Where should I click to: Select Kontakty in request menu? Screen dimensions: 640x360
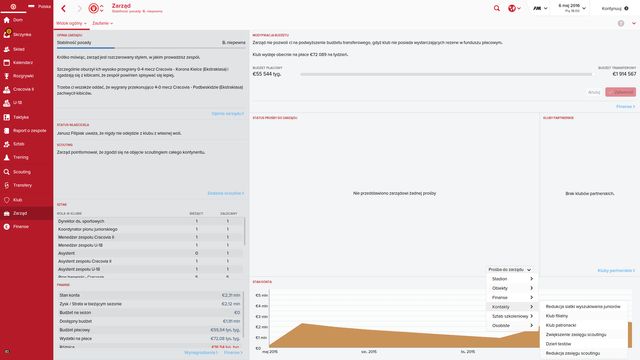pyautogui.click(x=512, y=307)
